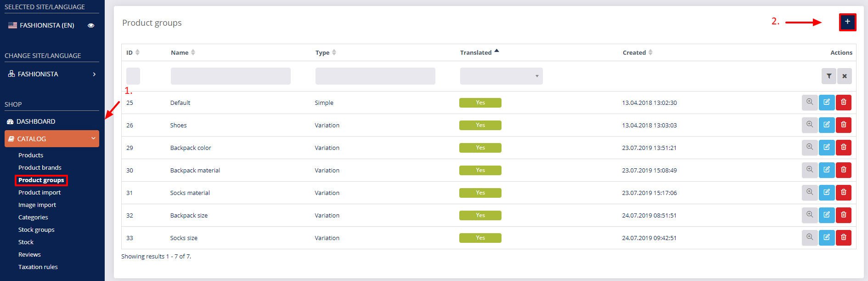Click the 'Showing results 1 - 7 of 7.' text

click(156, 256)
